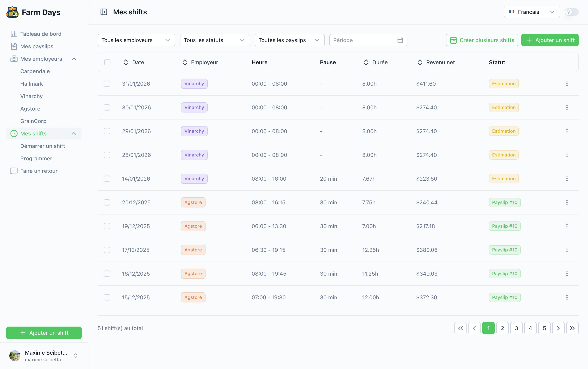Open the Tous les employeurs dropdown
The height and width of the screenshot is (369, 588).
click(136, 40)
